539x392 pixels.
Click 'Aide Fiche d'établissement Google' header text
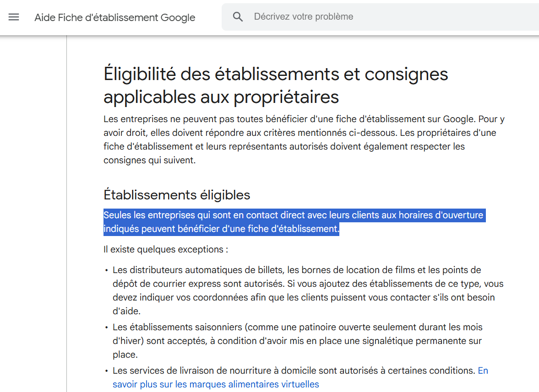114,17
